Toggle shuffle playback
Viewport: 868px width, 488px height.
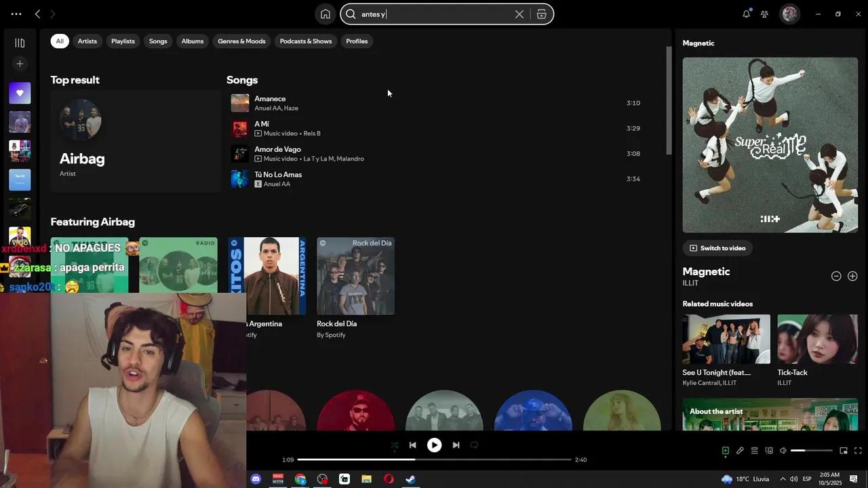pos(394,445)
